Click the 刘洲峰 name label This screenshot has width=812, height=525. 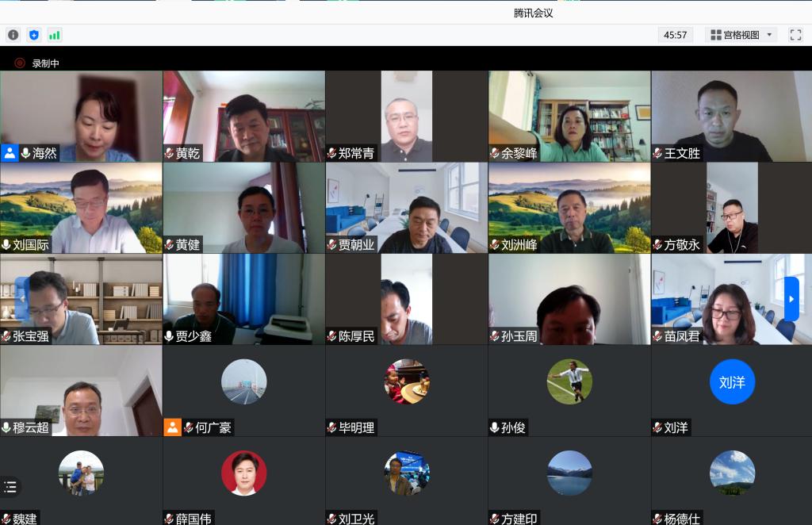tap(519, 244)
